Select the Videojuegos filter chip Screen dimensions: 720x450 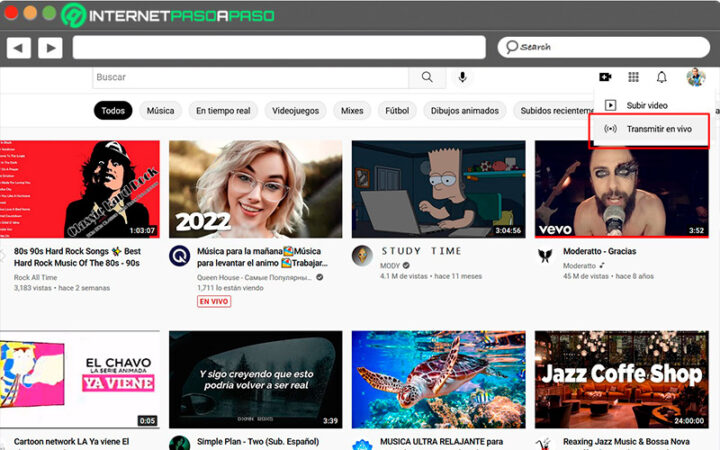296,111
